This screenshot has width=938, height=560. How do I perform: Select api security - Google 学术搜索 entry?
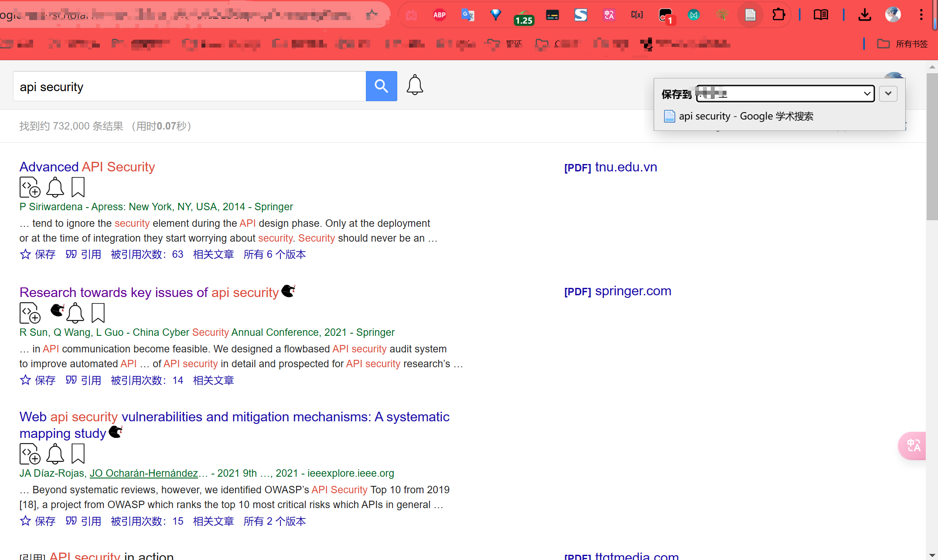pyautogui.click(x=746, y=116)
